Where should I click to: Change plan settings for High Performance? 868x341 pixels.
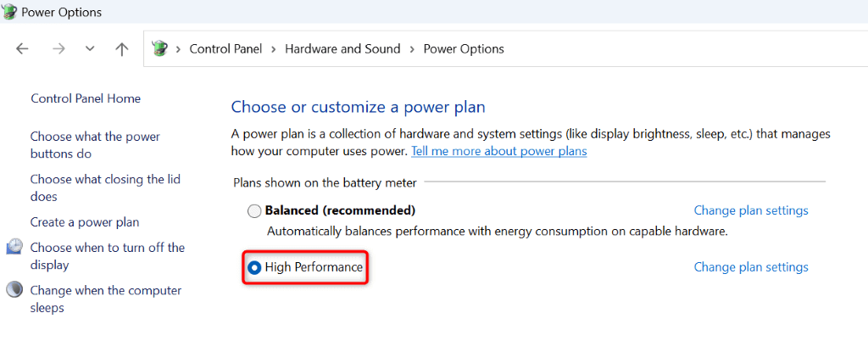(x=751, y=267)
